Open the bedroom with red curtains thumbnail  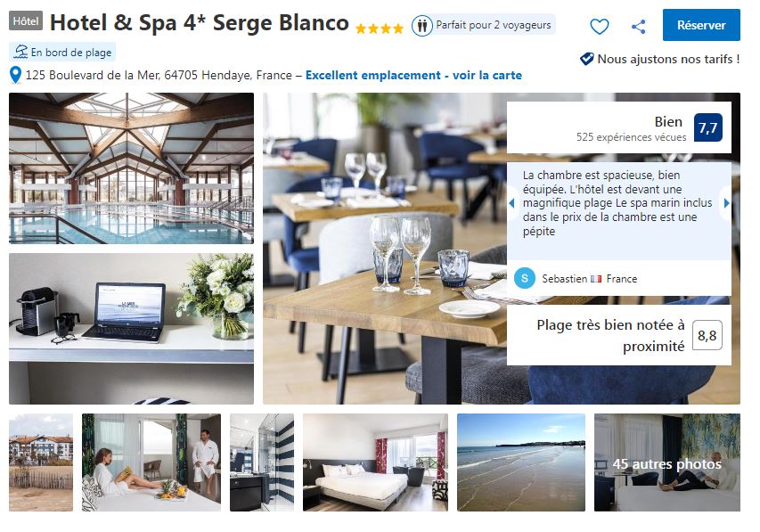[375, 462]
